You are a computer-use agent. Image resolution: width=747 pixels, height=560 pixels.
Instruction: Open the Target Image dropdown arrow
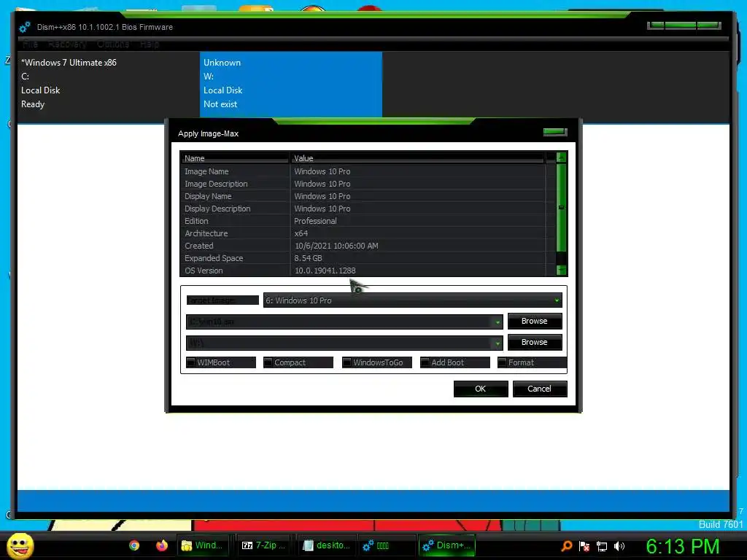[557, 300]
